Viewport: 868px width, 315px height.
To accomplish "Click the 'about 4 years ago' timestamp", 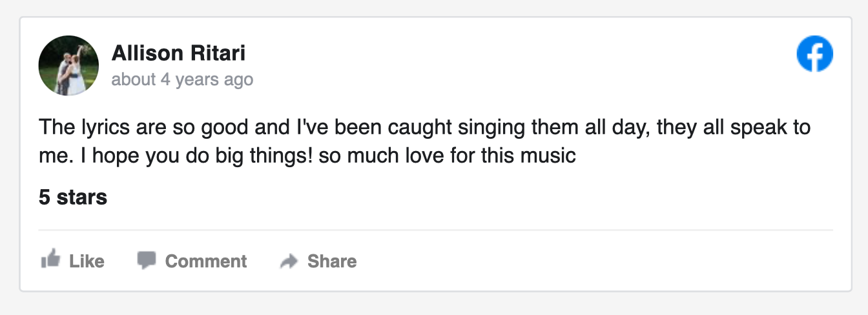I will (182, 79).
